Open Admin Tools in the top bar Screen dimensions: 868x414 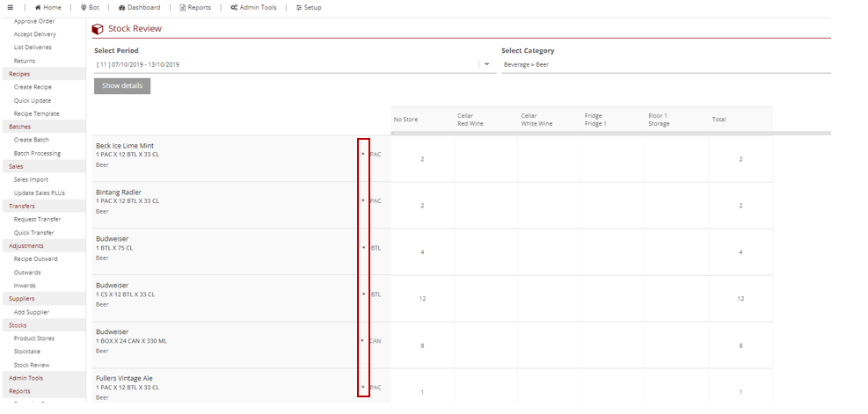pyautogui.click(x=253, y=7)
